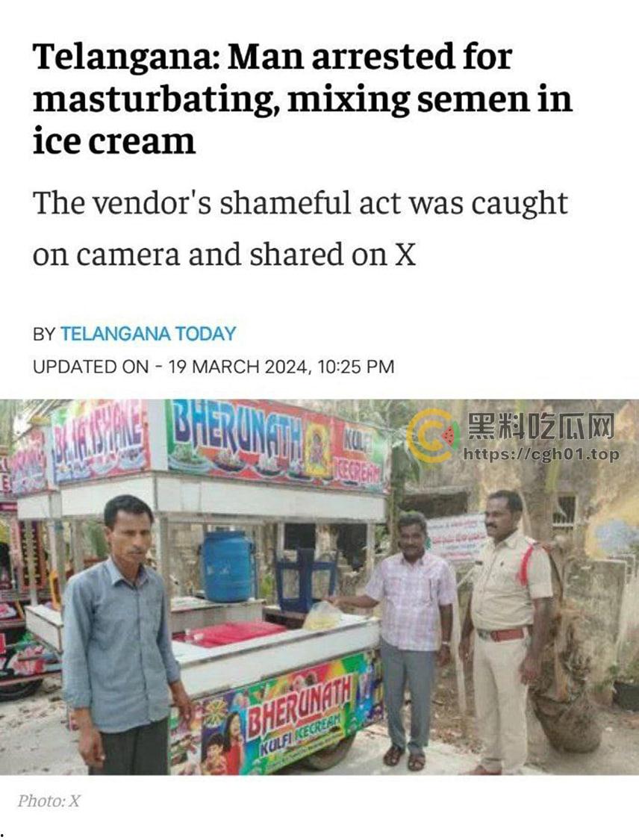Click the plastic bag on the cart
The height and width of the screenshot is (840, 639).
[x=322, y=615]
